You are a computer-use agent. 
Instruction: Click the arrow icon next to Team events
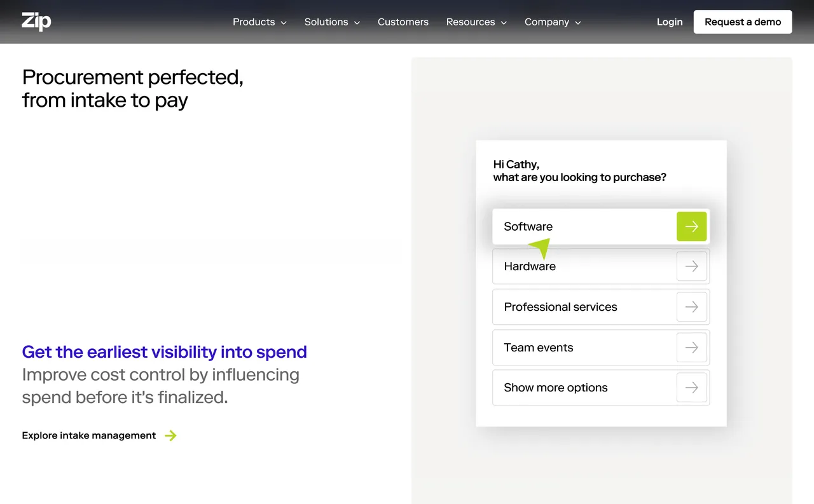(x=691, y=347)
